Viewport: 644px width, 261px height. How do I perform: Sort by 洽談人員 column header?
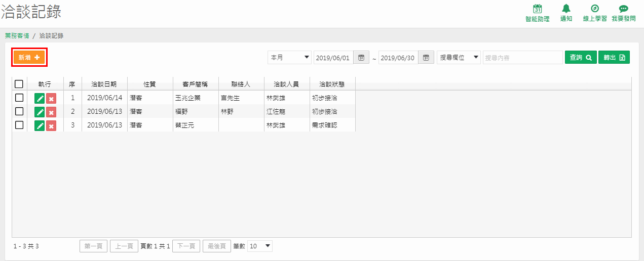coord(286,84)
